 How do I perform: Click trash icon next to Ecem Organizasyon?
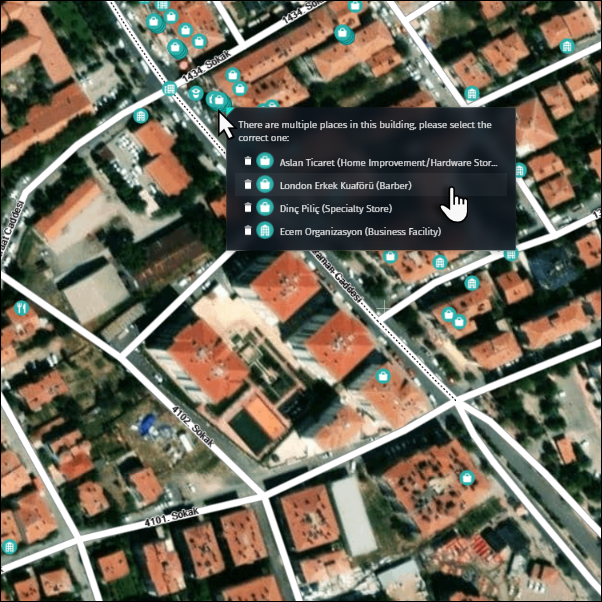pos(248,230)
